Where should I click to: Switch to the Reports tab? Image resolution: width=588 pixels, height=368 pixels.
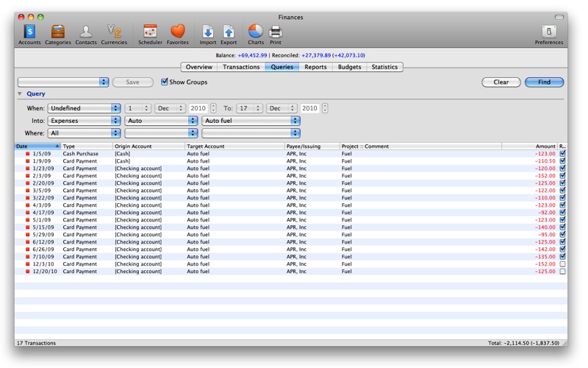click(315, 67)
